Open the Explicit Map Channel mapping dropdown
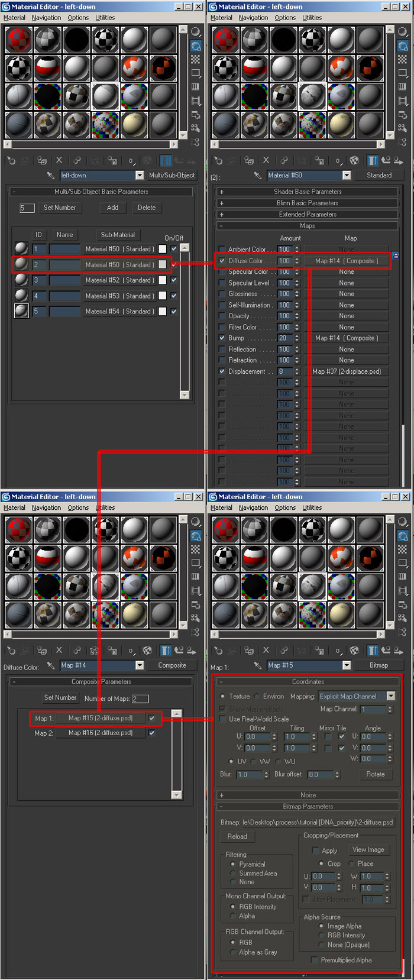The image size is (414, 980). tap(390, 696)
